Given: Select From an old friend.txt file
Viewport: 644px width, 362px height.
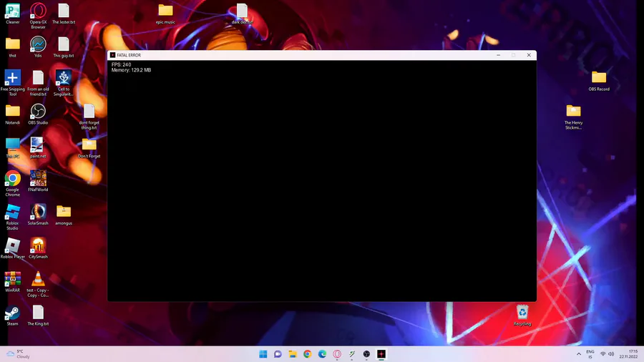Looking at the screenshot, I should (38, 83).
